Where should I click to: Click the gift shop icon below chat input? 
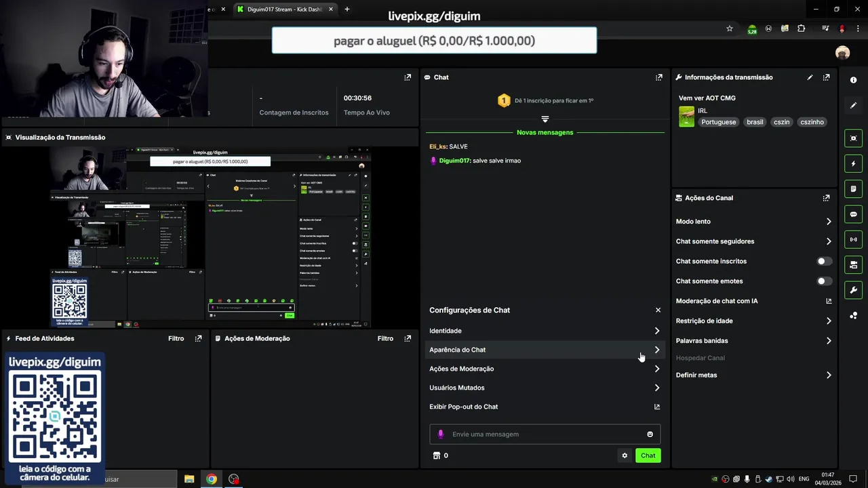click(x=437, y=455)
